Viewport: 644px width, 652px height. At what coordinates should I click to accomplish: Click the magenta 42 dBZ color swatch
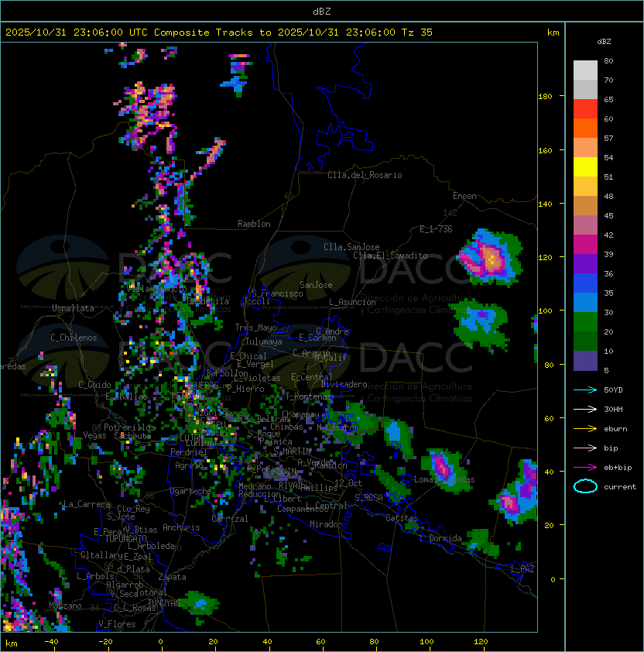pyautogui.click(x=585, y=245)
